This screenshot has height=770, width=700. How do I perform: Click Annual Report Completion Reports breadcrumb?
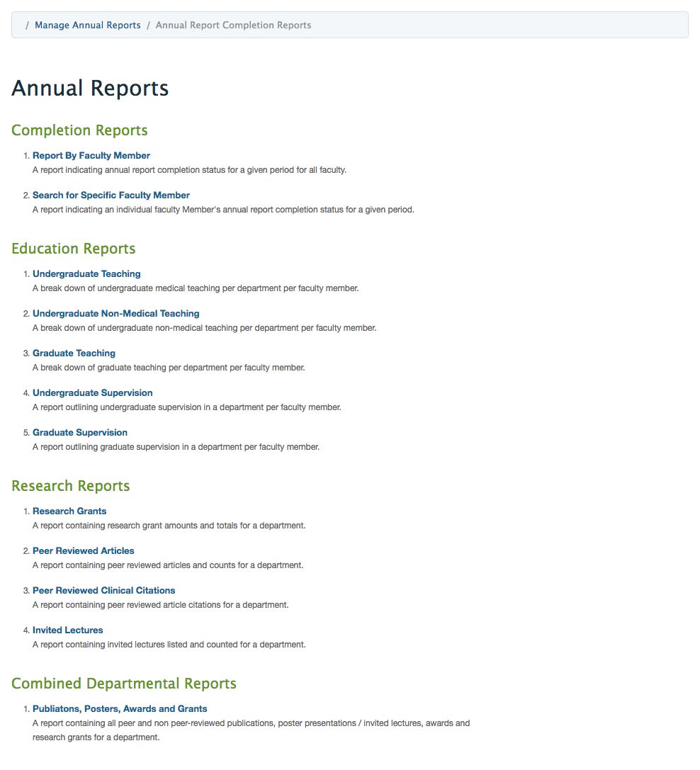(x=233, y=25)
